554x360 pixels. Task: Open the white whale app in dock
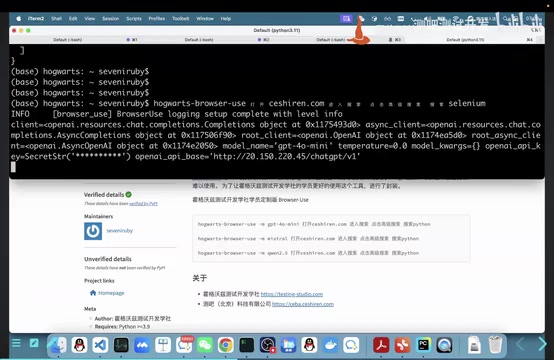click(x=330, y=344)
